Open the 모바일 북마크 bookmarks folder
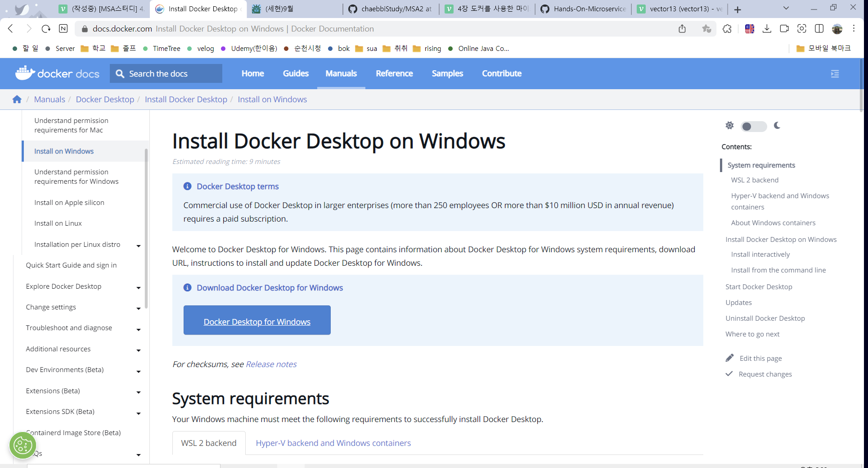Viewport: 868px width, 468px height. [823, 49]
